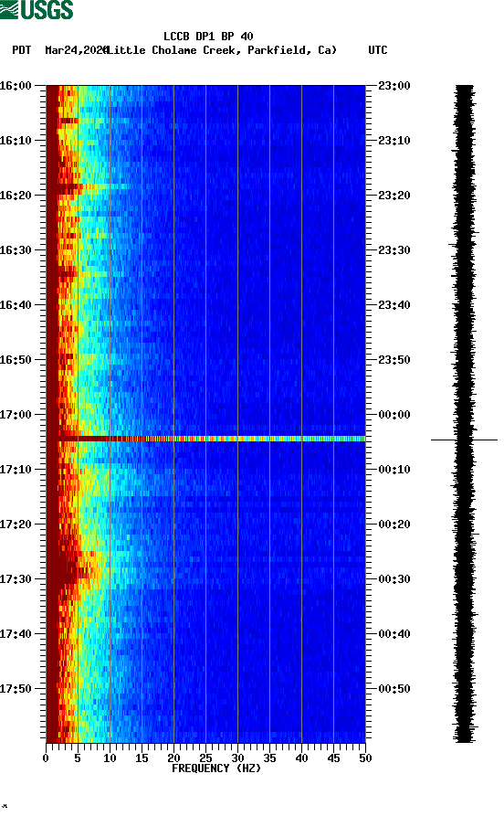The height and width of the screenshot is (816, 504).
Task: Click the 00:30 UTC time label
Action: [x=394, y=579]
